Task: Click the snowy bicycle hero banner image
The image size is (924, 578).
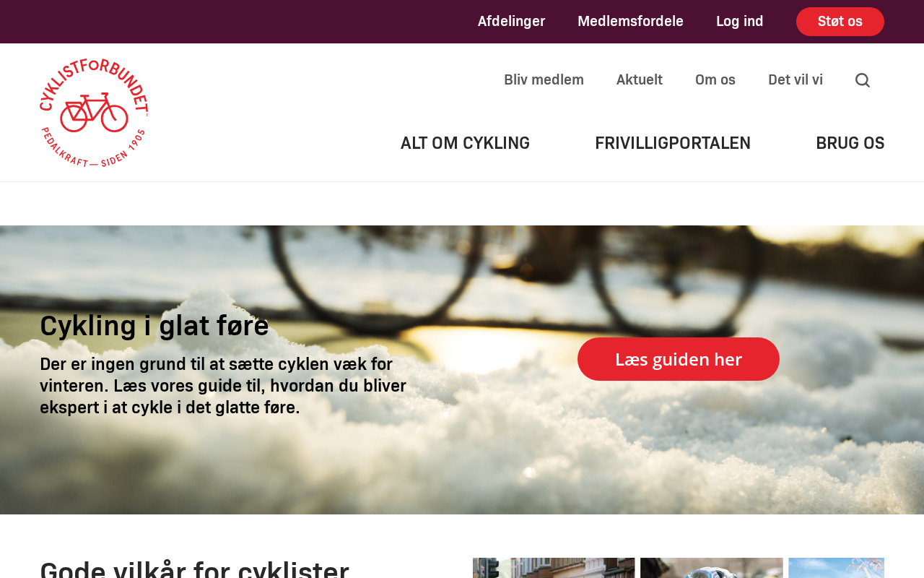Action: [x=462, y=370]
